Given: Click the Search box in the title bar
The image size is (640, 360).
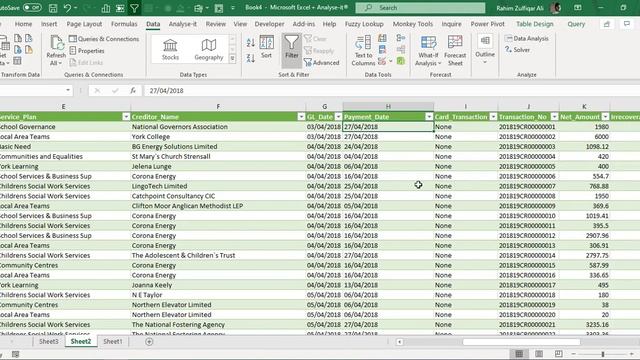Looking at the screenshot, I should tap(420, 8).
